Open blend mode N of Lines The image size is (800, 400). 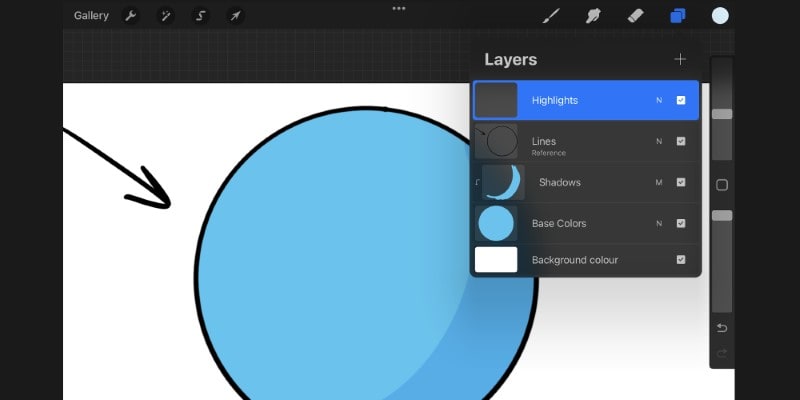coord(659,141)
